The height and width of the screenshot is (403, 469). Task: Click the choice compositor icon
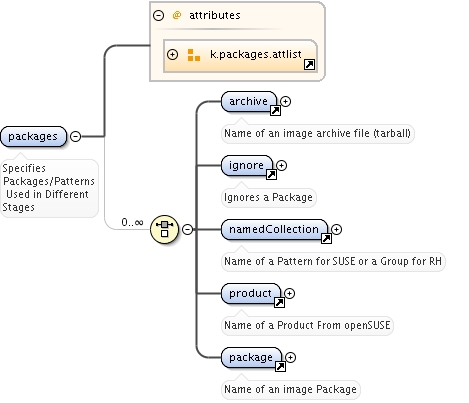[164, 229]
